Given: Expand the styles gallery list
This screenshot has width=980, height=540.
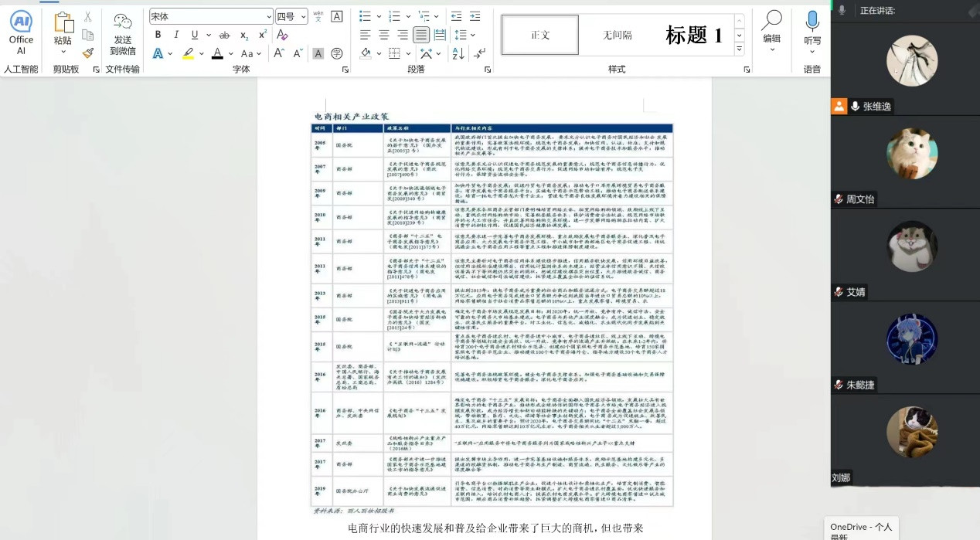Looking at the screenshot, I should [x=739, y=49].
